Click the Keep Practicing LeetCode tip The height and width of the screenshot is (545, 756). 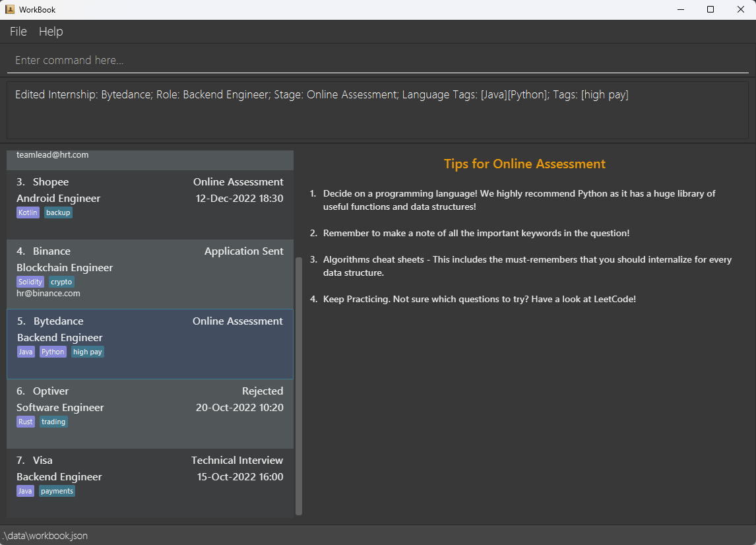coord(479,299)
